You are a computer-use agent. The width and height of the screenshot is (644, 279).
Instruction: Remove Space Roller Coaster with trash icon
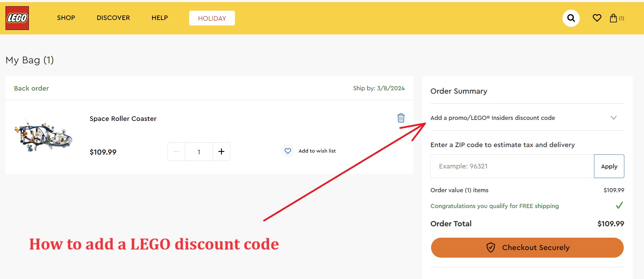(400, 118)
